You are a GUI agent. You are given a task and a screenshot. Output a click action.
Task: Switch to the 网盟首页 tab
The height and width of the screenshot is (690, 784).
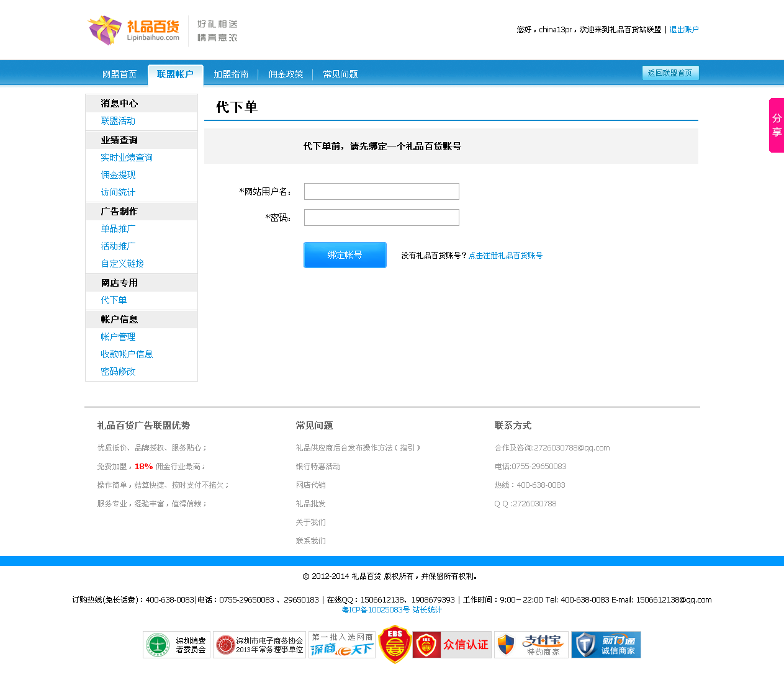[x=119, y=74]
